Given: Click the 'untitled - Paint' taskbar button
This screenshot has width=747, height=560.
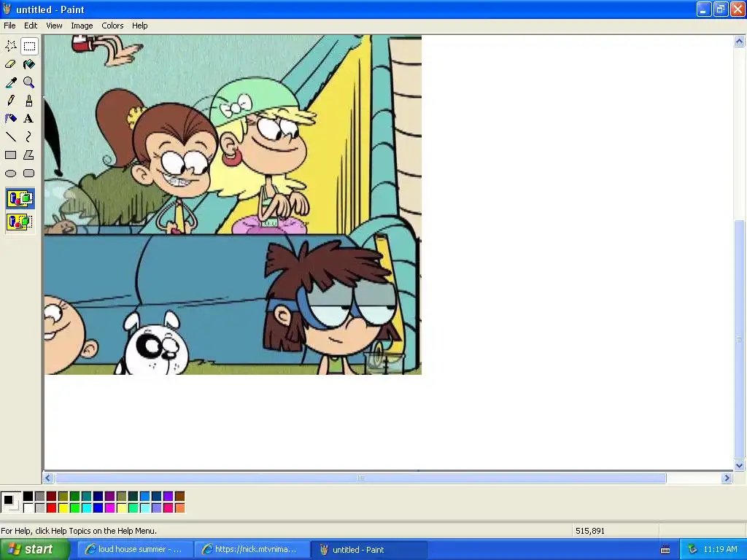Looking at the screenshot, I should (x=368, y=550).
